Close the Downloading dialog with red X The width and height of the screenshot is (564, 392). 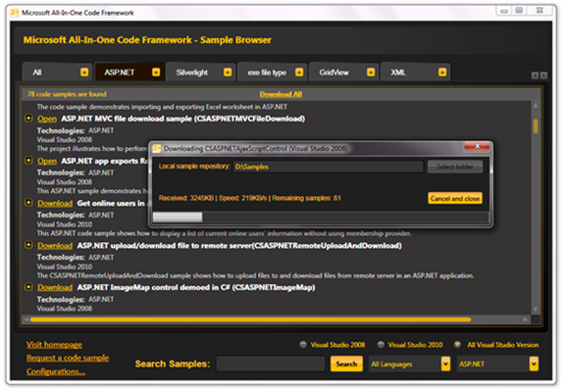pyautogui.click(x=477, y=146)
